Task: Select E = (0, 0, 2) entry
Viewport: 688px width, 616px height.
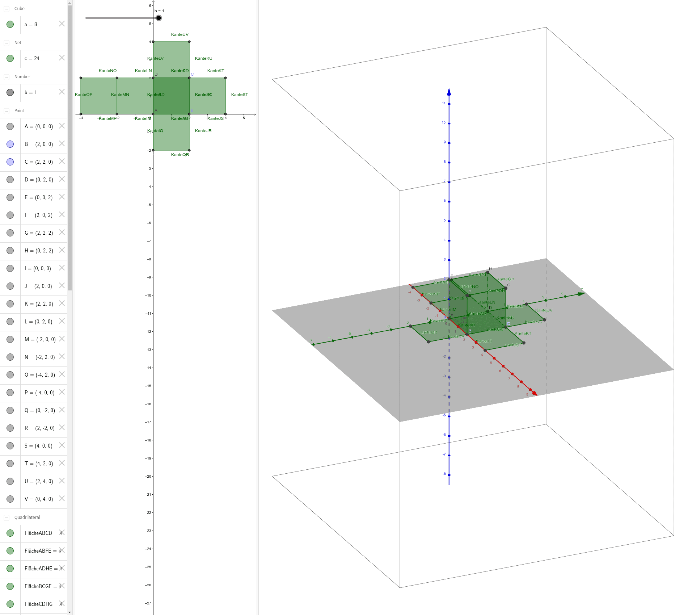Action: 39,197
